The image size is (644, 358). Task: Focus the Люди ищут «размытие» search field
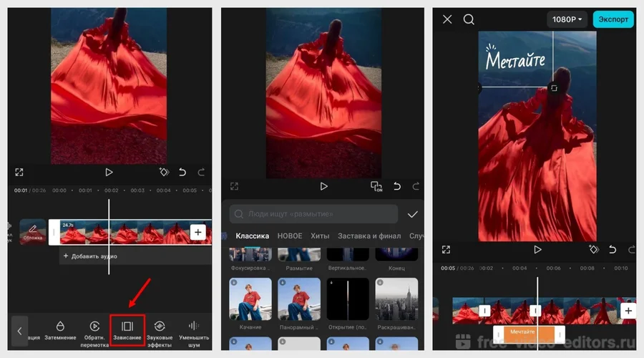(x=313, y=214)
